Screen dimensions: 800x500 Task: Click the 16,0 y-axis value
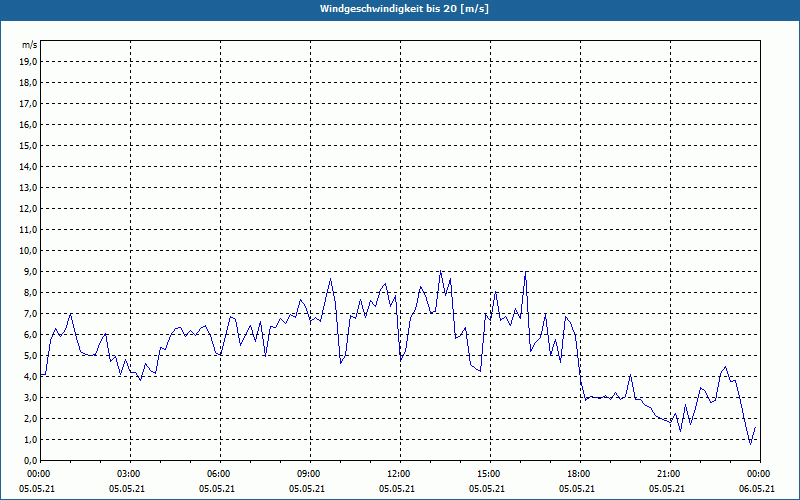[28, 124]
